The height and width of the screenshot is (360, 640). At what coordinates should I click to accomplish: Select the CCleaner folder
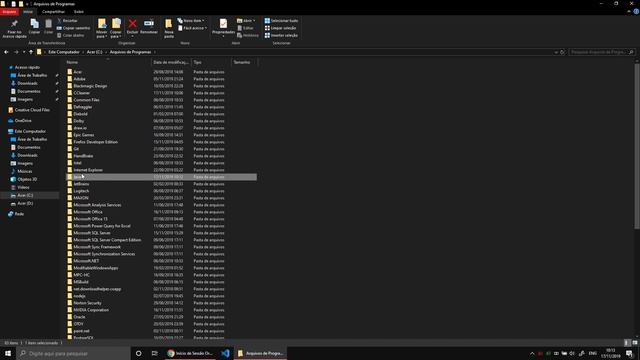(x=161, y=93)
